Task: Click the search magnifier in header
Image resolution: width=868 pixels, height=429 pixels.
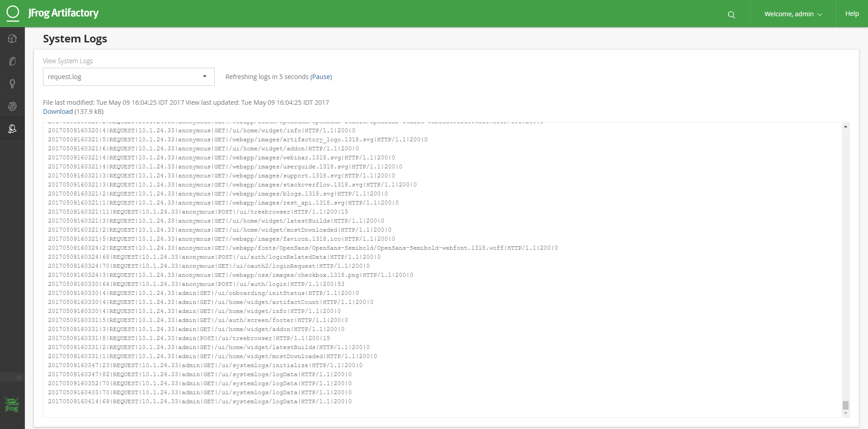Action: coord(731,14)
